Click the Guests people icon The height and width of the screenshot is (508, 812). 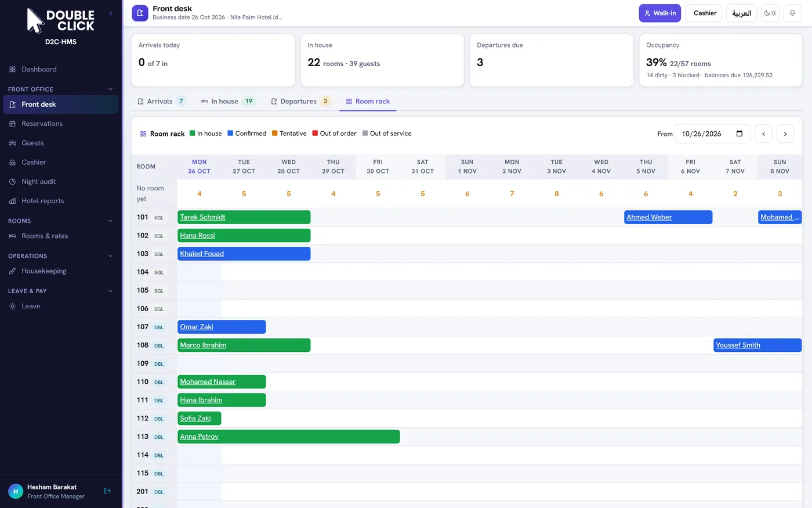point(13,143)
